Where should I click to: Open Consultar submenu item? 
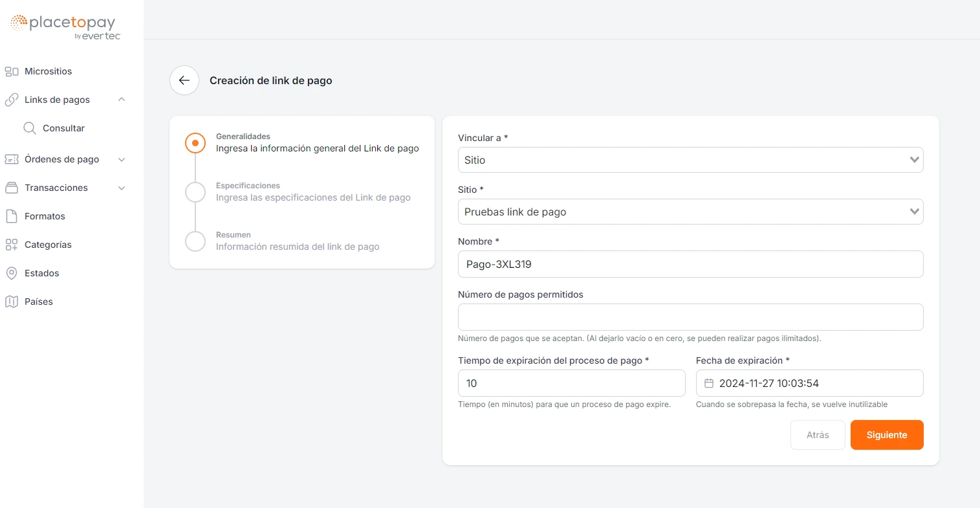coord(63,128)
